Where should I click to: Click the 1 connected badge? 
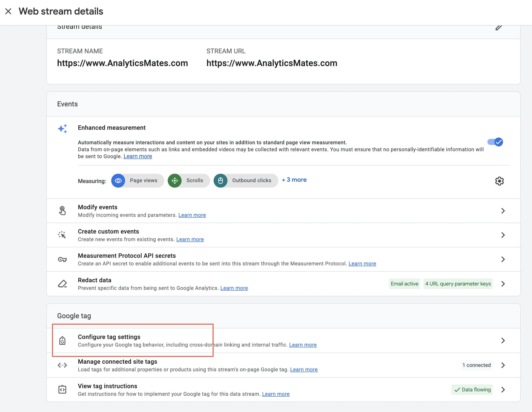point(476,365)
